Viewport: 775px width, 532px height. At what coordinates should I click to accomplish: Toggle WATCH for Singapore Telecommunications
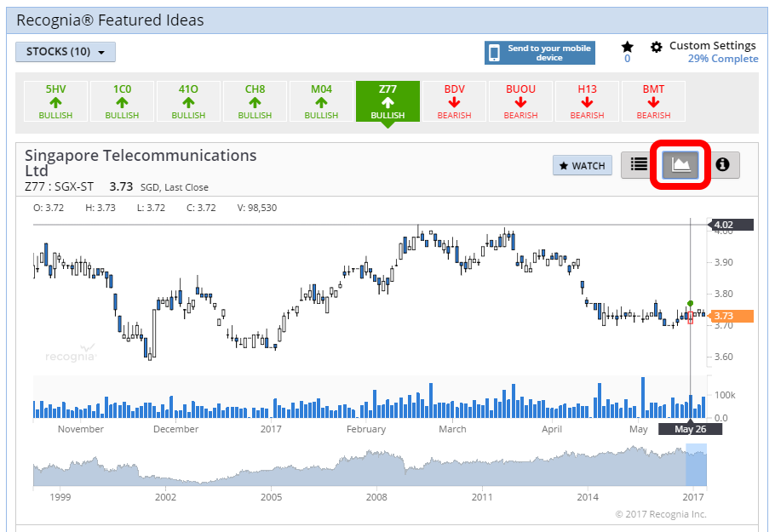(583, 165)
